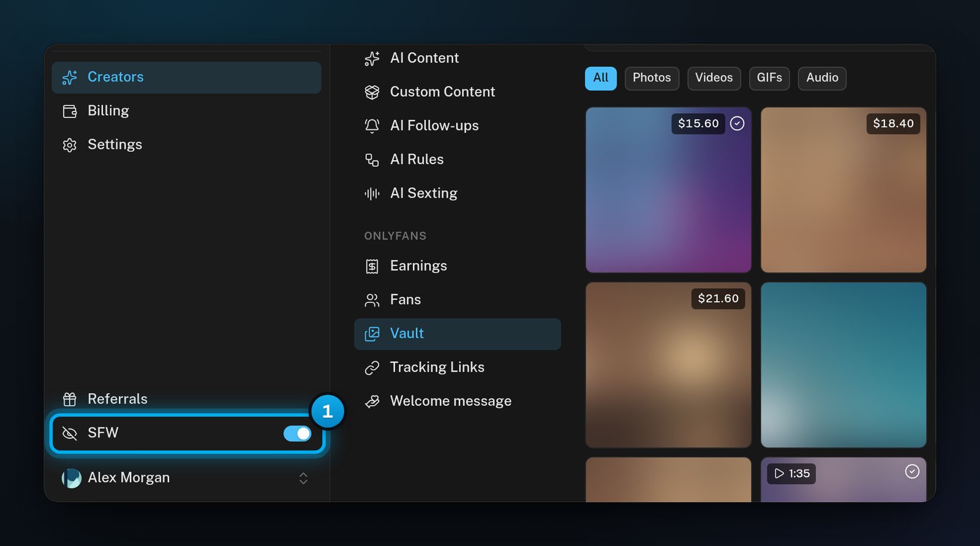980x546 pixels.
Task: Select the Vault menu item
Action: pyautogui.click(x=458, y=334)
